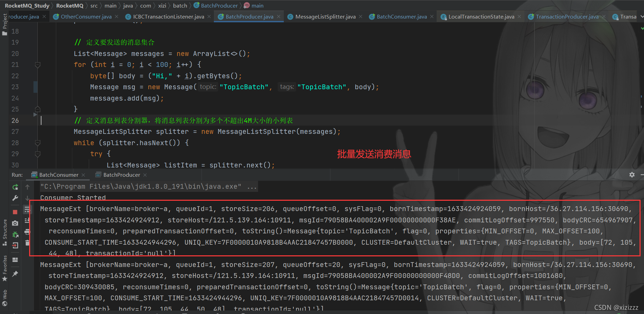The image size is (644, 314).
Task: Close the LocalTransactionState.java tab
Action: 519,16
